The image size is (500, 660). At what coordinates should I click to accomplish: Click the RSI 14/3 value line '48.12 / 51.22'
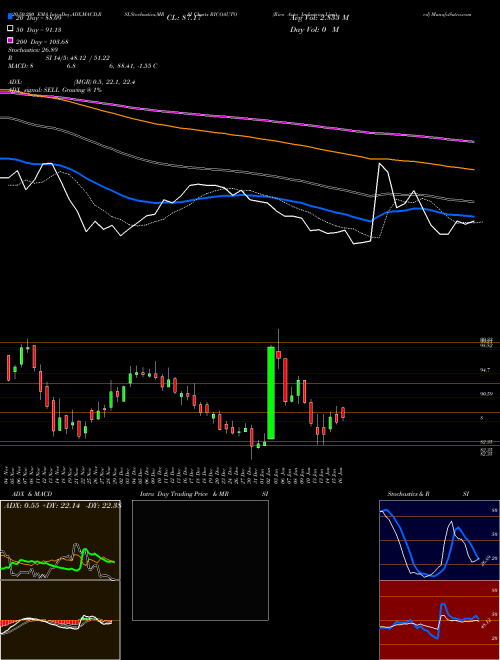click(x=77, y=58)
